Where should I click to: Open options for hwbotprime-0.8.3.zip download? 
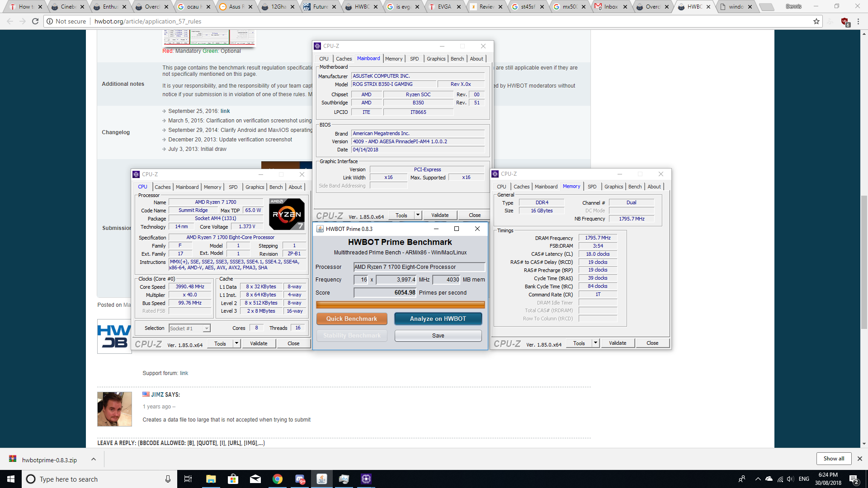pos(93,459)
